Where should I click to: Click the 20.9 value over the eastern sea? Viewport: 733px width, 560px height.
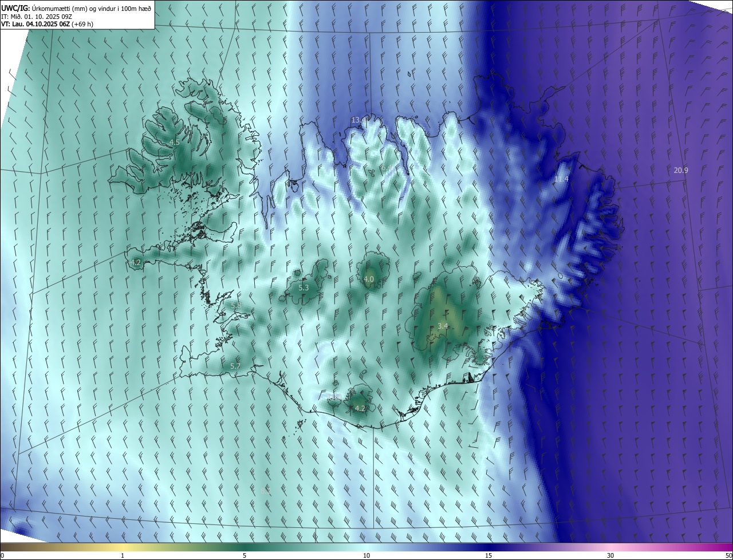pyautogui.click(x=681, y=170)
